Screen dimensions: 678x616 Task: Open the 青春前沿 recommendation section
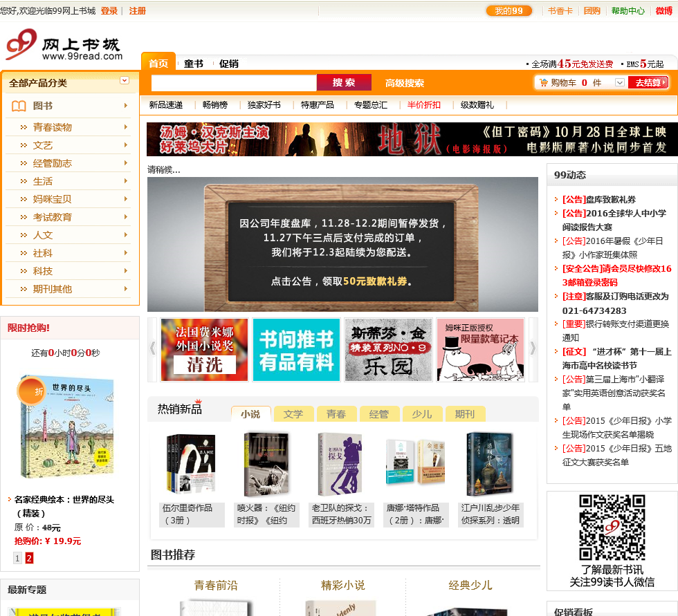pyautogui.click(x=216, y=585)
